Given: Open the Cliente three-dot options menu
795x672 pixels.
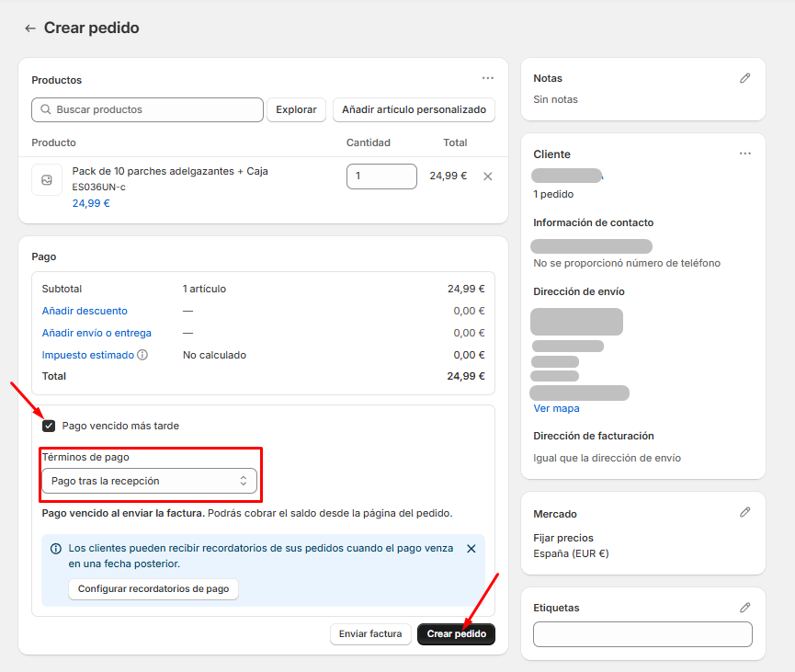Looking at the screenshot, I should (x=744, y=154).
